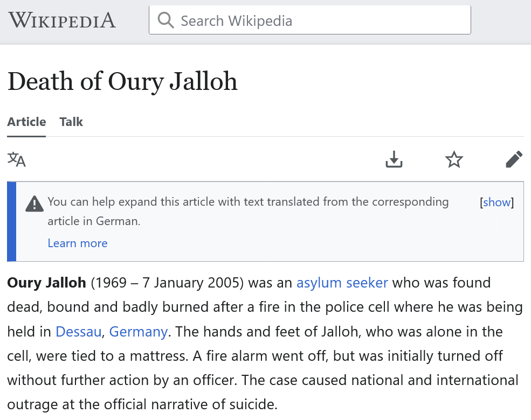Expand the notice using the show link
531x420 pixels.
tap(496, 202)
